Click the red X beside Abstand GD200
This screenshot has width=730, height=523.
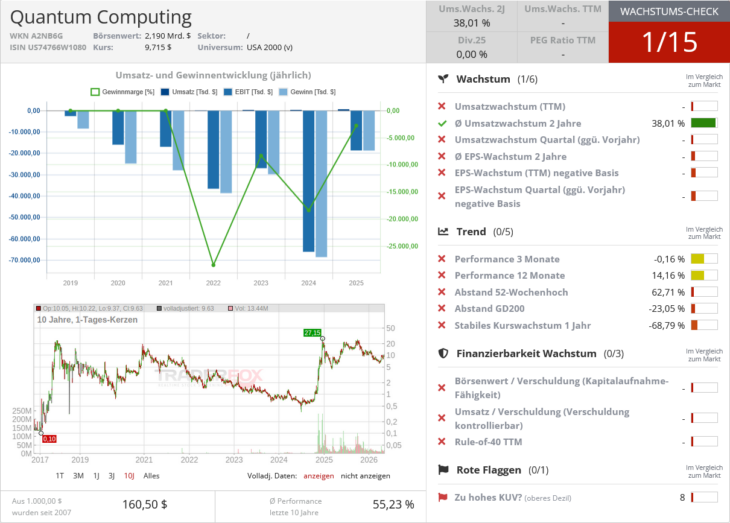click(442, 308)
